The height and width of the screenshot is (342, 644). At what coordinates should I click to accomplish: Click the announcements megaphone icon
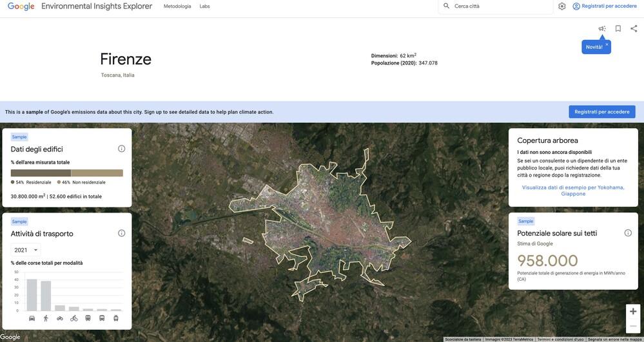point(602,28)
